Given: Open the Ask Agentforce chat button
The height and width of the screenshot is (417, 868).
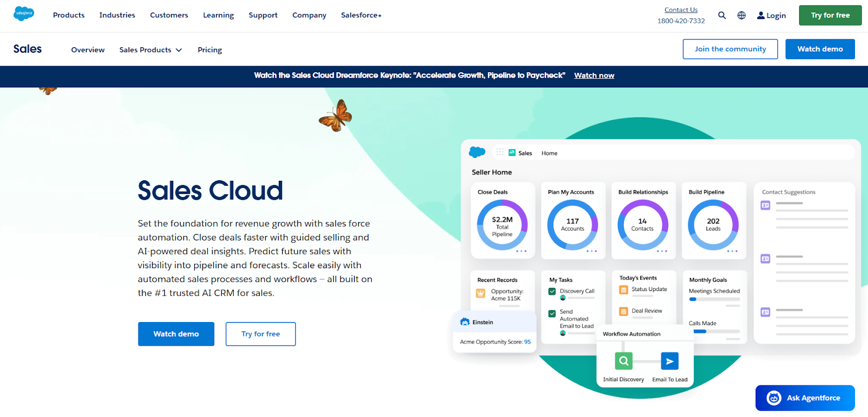Looking at the screenshot, I should [805, 398].
